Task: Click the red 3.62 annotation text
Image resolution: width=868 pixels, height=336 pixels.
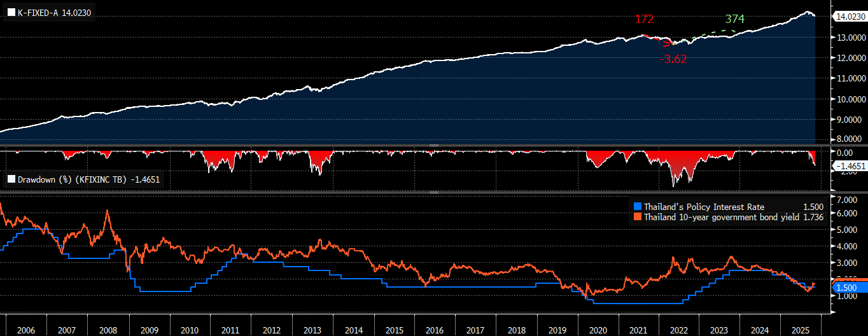Action: pyautogui.click(x=675, y=60)
